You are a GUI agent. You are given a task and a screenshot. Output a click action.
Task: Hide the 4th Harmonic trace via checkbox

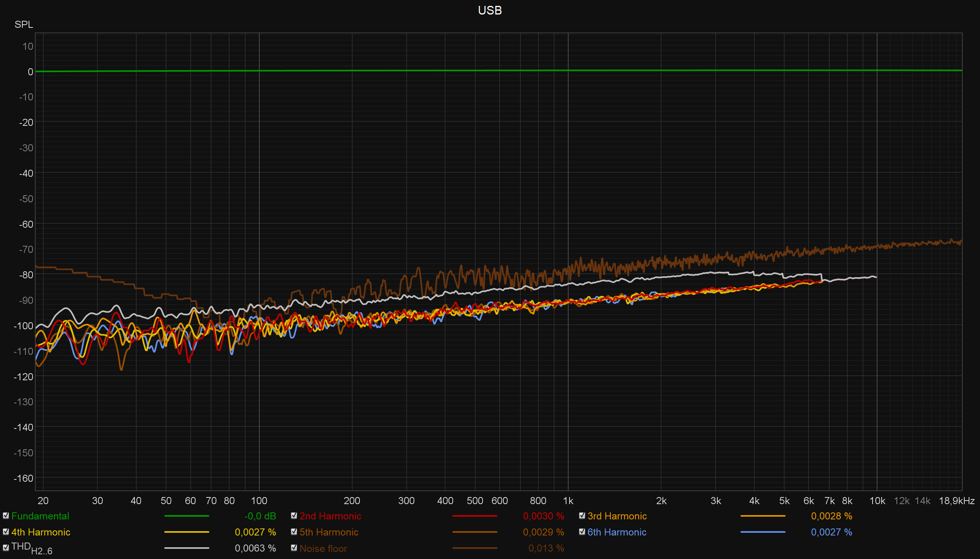pyautogui.click(x=6, y=532)
